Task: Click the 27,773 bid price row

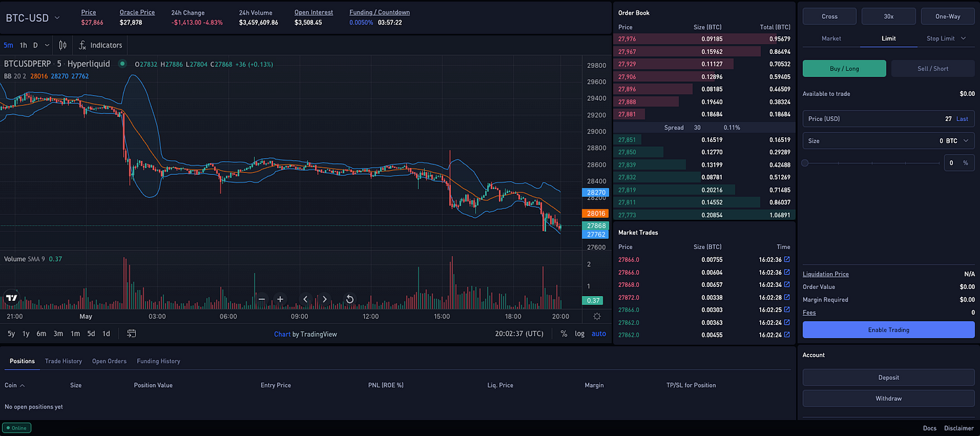Action: (x=703, y=215)
